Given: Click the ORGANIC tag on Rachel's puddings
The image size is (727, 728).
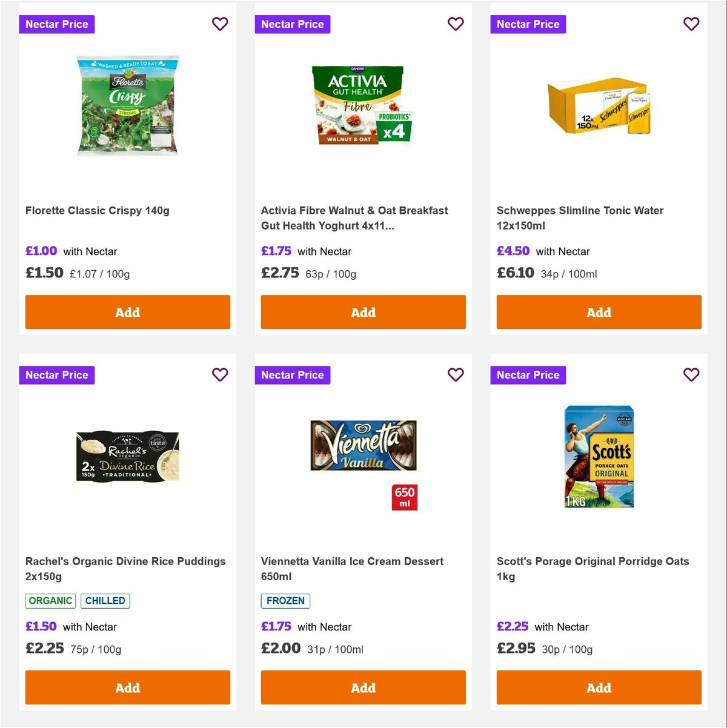Looking at the screenshot, I should [50, 601].
